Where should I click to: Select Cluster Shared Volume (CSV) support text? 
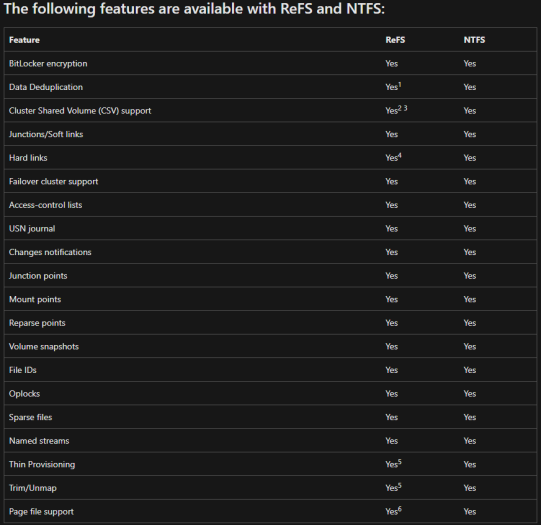pyautogui.click(x=80, y=111)
